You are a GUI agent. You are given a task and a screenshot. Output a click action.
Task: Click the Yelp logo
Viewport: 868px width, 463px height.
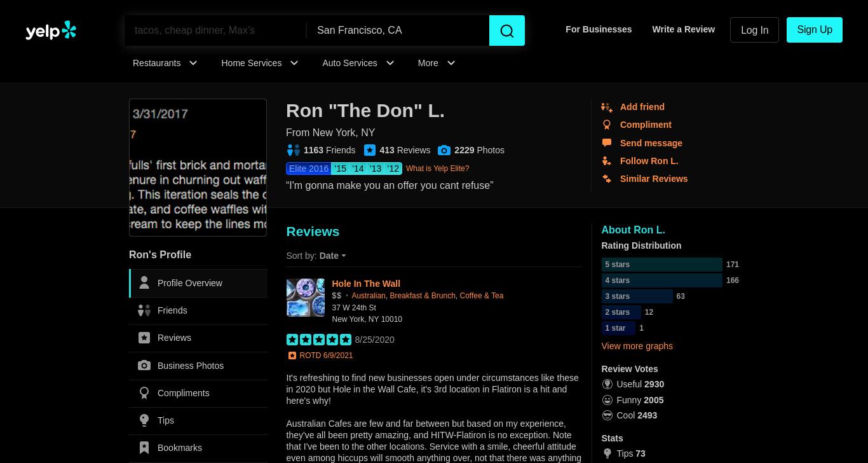[51, 31]
